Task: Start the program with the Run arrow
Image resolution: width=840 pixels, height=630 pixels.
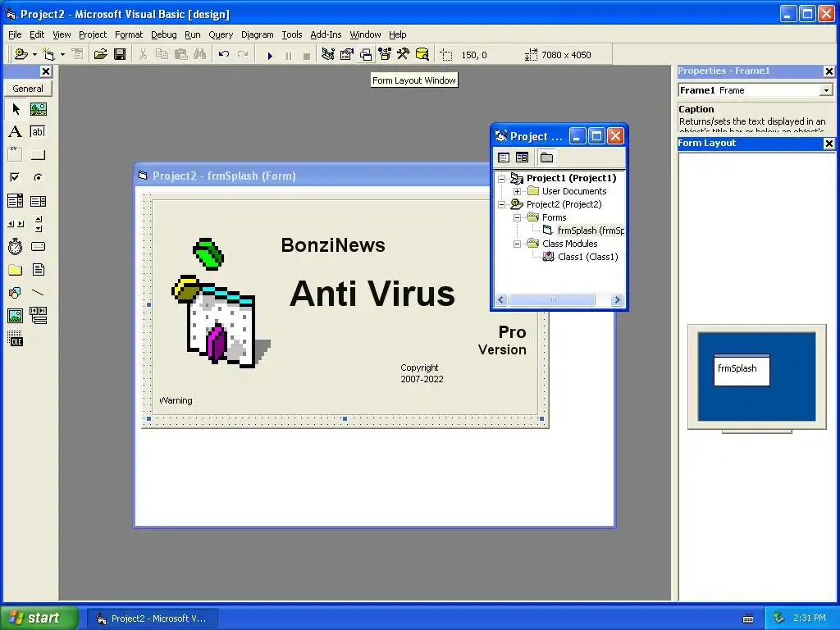Action: pyautogui.click(x=270, y=55)
